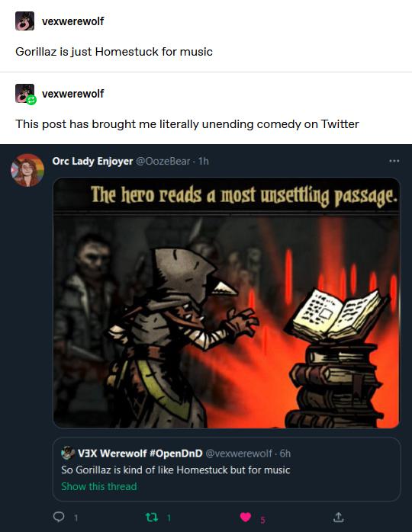Click first vexwerewolf avatar at top

[x=24, y=21]
